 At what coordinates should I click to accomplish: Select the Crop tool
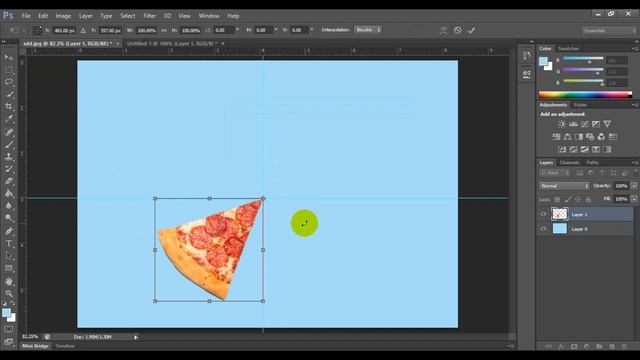coord(9,107)
